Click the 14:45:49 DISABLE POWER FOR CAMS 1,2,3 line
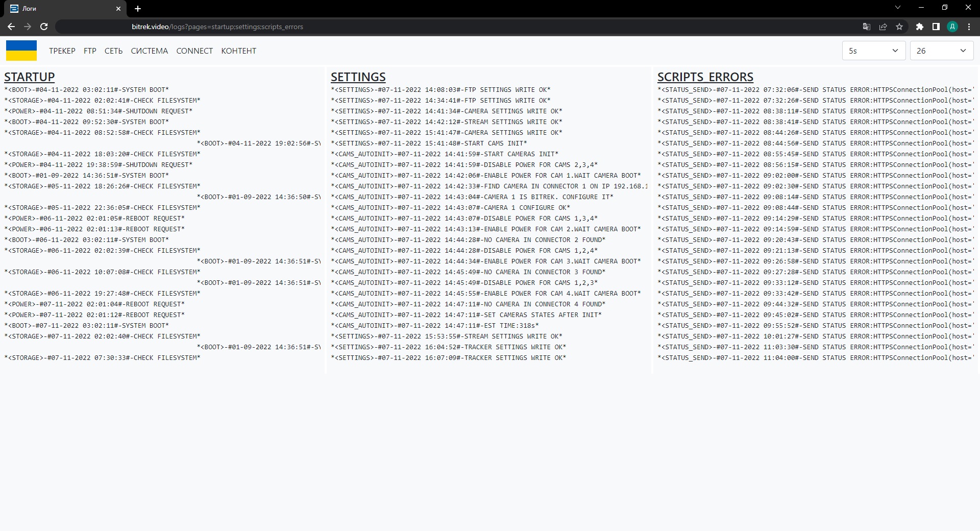The height and width of the screenshot is (531, 980). click(x=464, y=283)
